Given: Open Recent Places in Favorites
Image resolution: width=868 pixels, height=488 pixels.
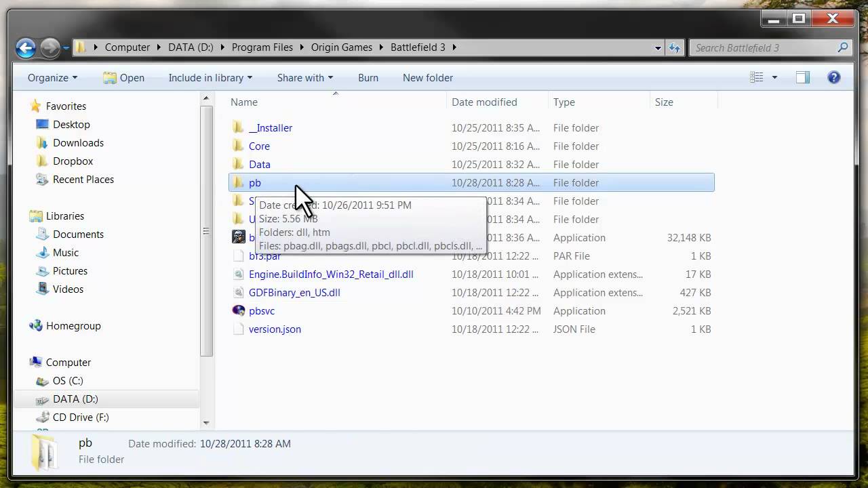Looking at the screenshot, I should (x=83, y=180).
